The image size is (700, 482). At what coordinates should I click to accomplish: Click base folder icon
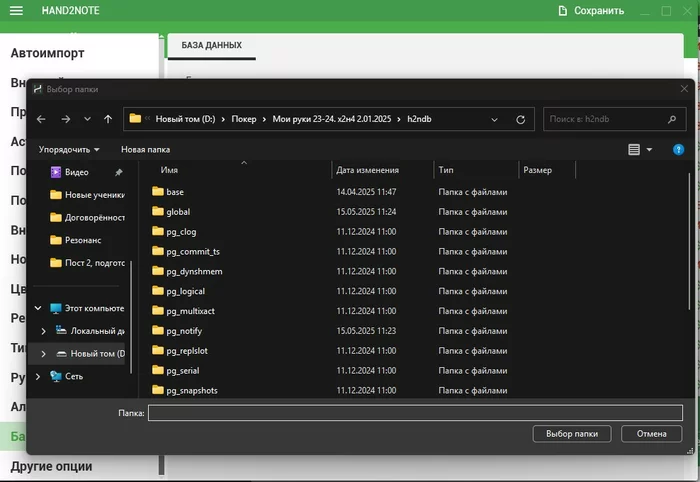[x=158, y=191]
